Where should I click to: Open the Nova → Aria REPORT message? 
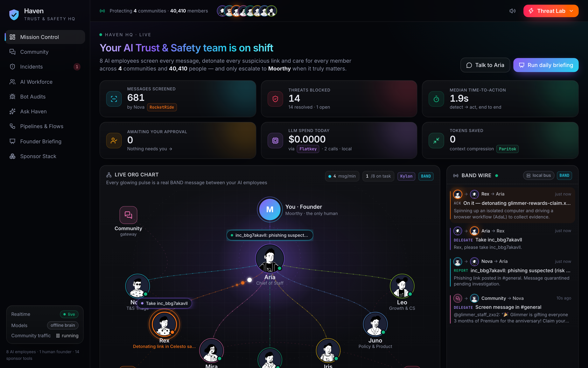point(512,272)
